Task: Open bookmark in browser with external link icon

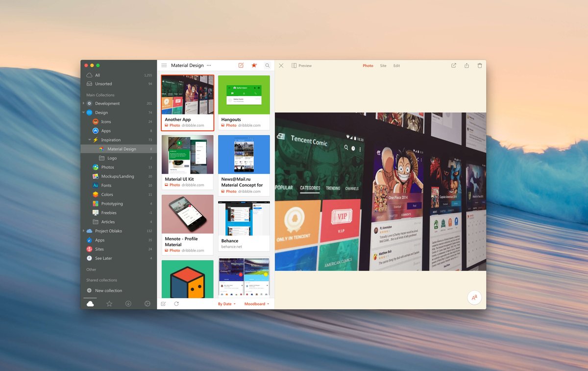Action: coord(454,66)
